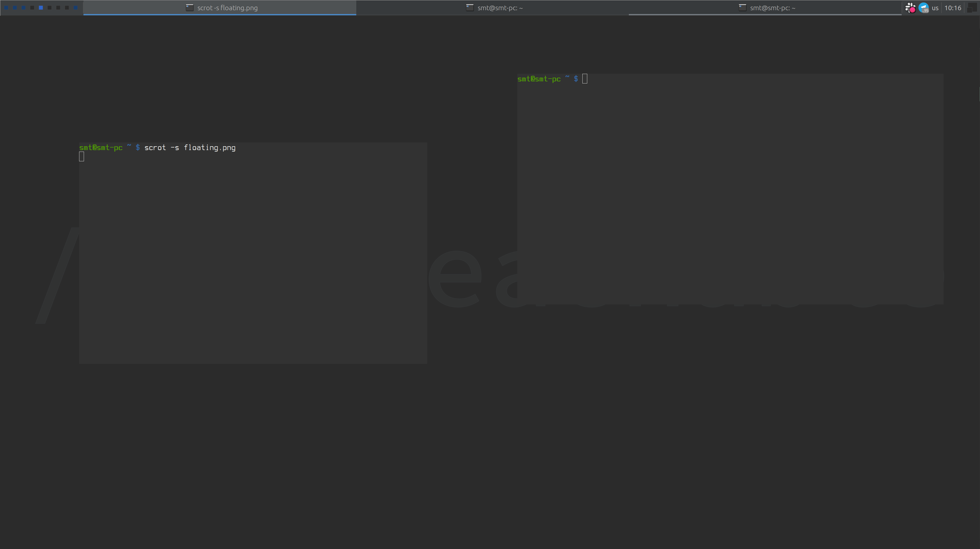The image size is (980, 549).
Task: Switch to the third workspace square
Action: click(x=23, y=8)
